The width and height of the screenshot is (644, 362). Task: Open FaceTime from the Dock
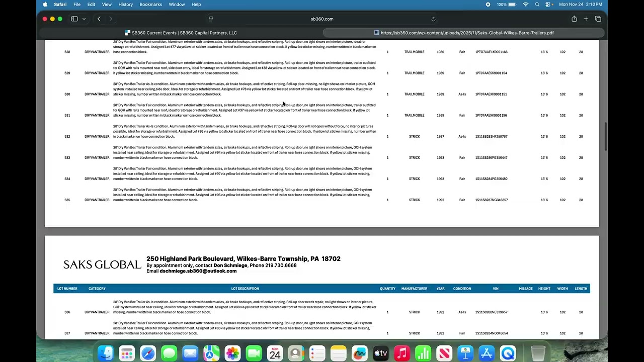(254, 353)
